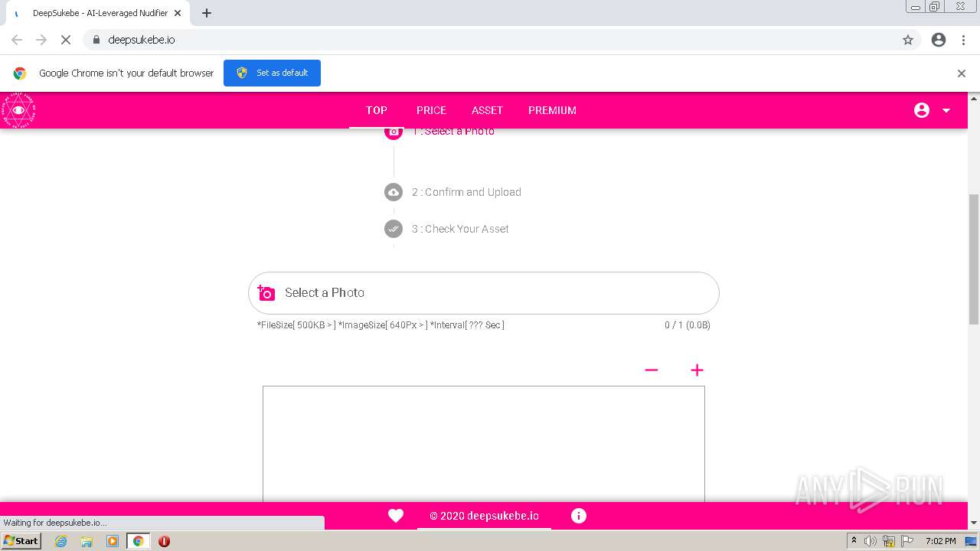This screenshot has width=980, height=551.
Task: Click the double-check step 3 icon
Action: coord(394,229)
